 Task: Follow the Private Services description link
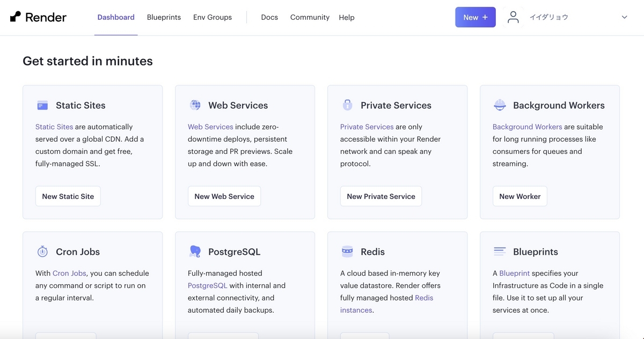(x=367, y=127)
